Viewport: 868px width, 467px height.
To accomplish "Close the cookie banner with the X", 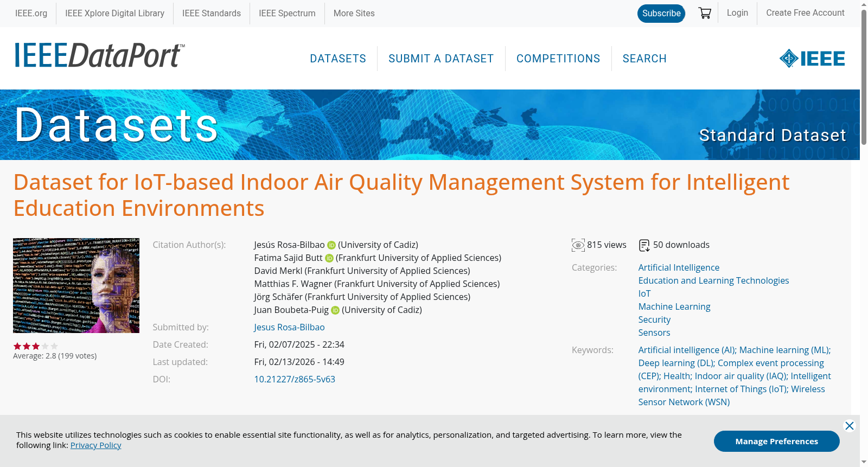I will point(850,426).
